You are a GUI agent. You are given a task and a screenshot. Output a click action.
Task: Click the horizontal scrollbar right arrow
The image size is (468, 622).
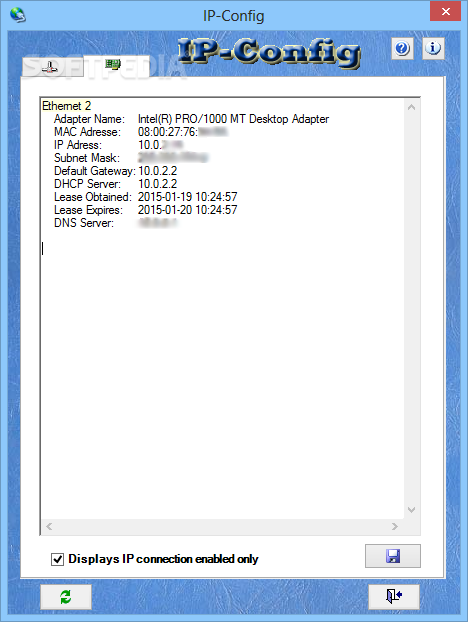(x=395, y=526)
